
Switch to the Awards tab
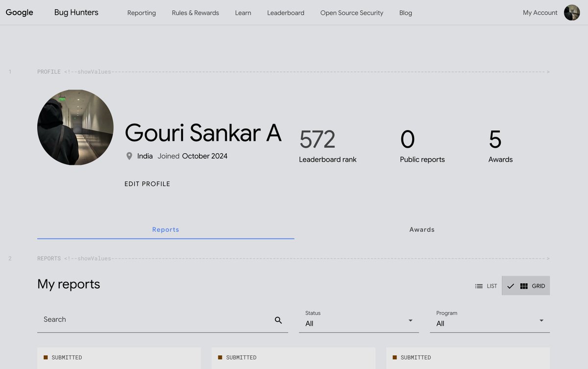click(422, 230)
